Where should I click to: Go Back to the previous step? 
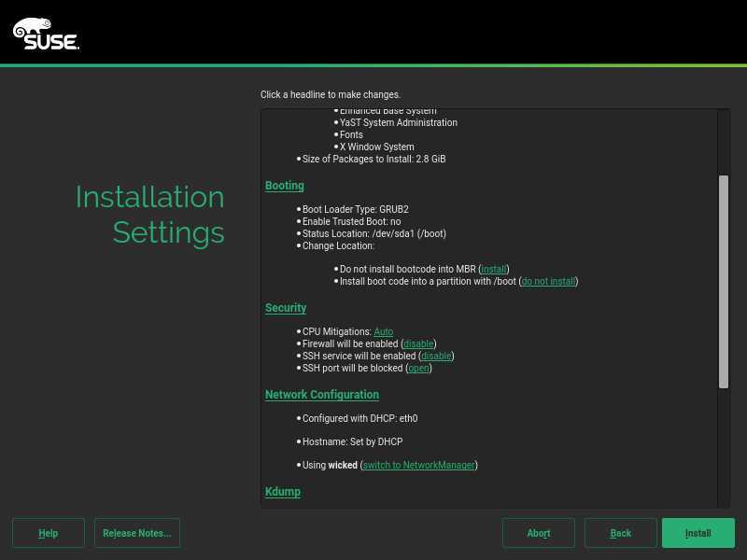620,533
